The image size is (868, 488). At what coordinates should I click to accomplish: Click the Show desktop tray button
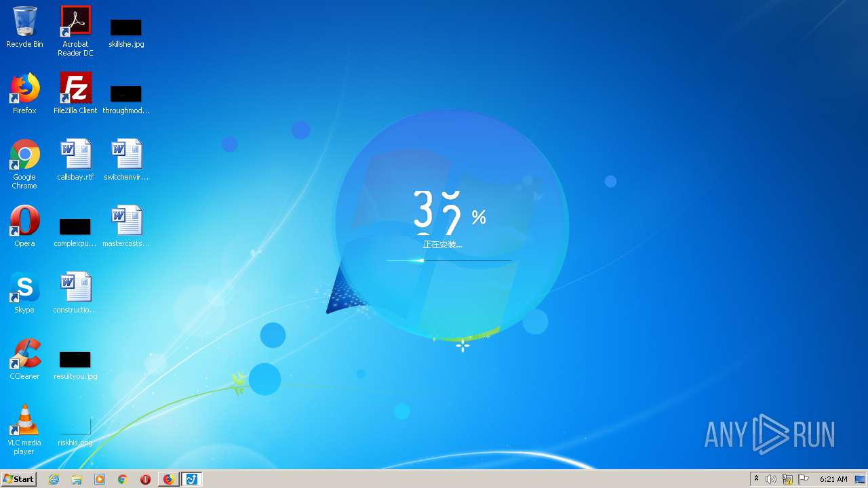861,479
